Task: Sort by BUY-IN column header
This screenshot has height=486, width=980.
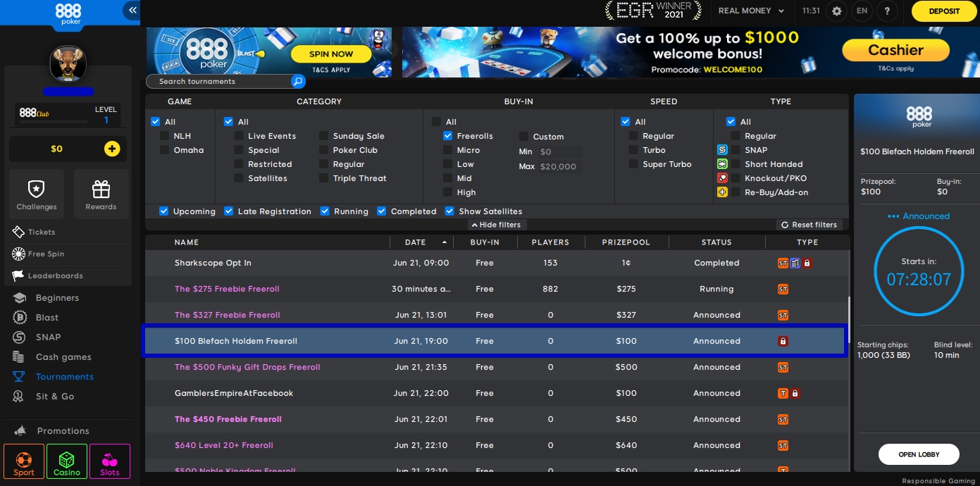Action: pos(485,242)
